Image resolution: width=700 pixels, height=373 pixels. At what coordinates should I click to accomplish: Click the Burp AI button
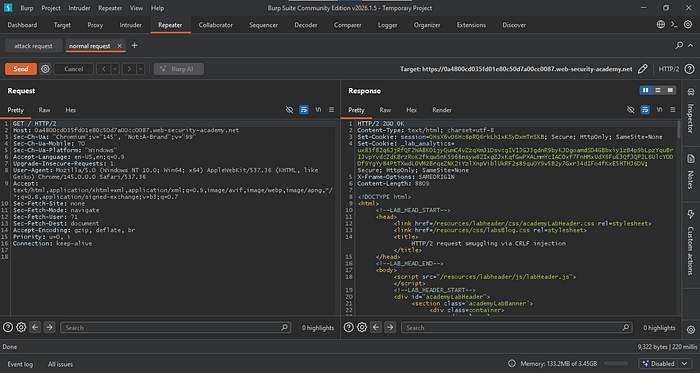179,69
